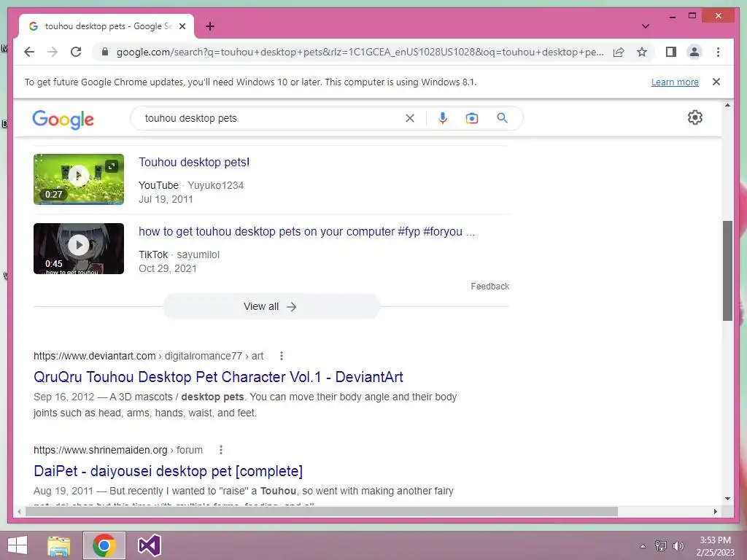747x560 pixels.
Task: Click the View all videos button
Action: click(271, 307)
